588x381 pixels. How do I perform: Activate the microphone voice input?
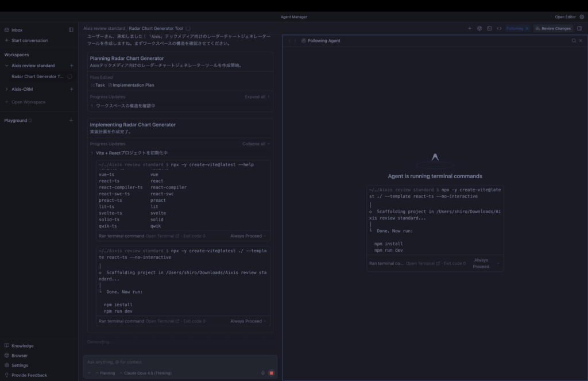point(263,373)
